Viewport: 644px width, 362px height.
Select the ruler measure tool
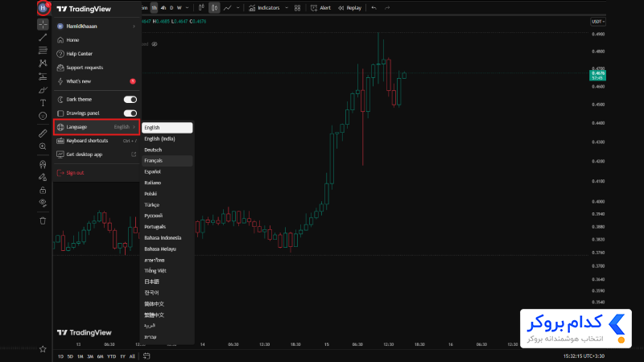[43, 134]
